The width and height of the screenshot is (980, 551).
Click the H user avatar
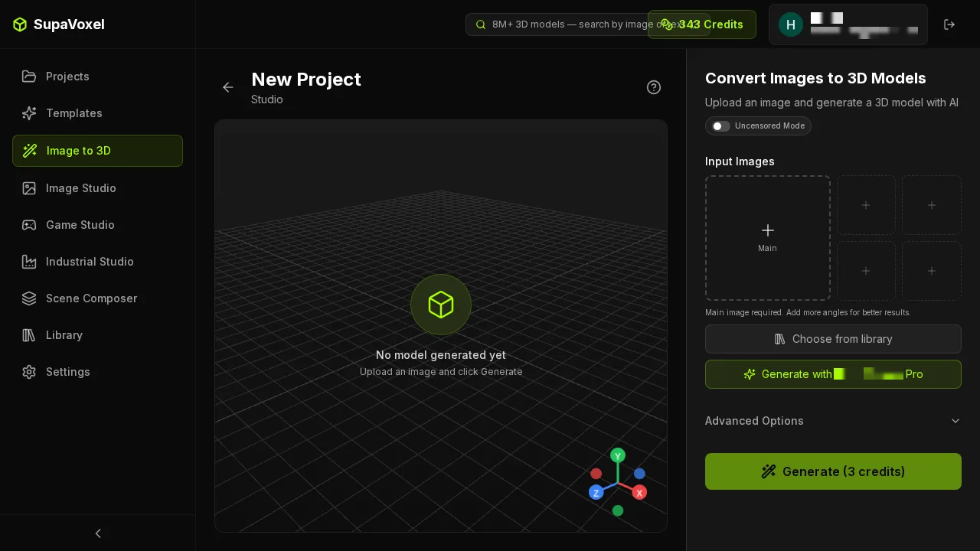[791, 24]
